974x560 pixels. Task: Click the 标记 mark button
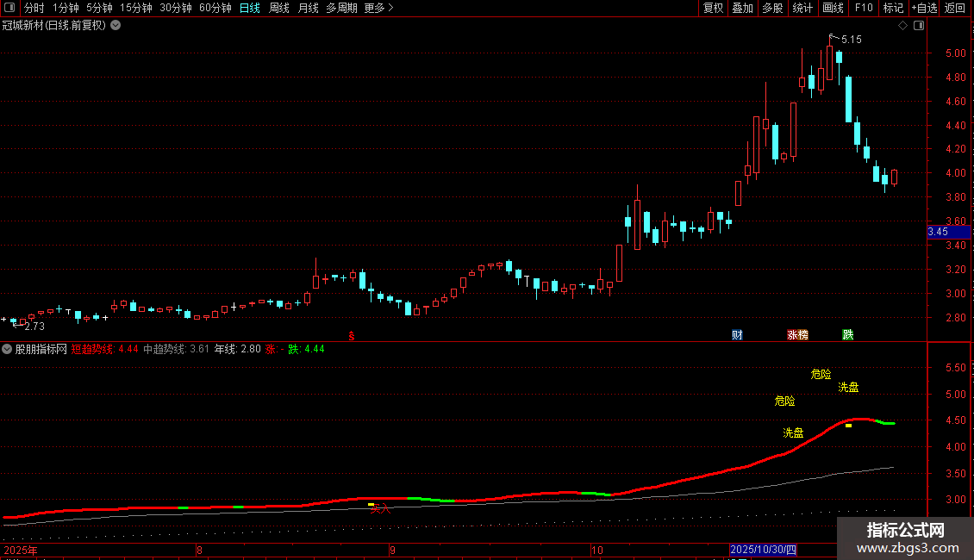click(893, 8)
